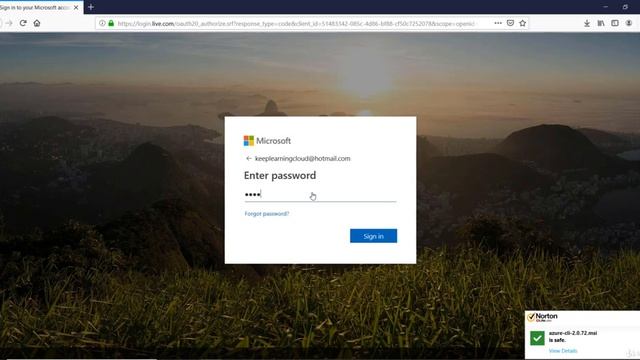Image resolution: width=640 pixels, height=360 pixels.
Task: Focus the password input field
Action: tap(320, 194)
